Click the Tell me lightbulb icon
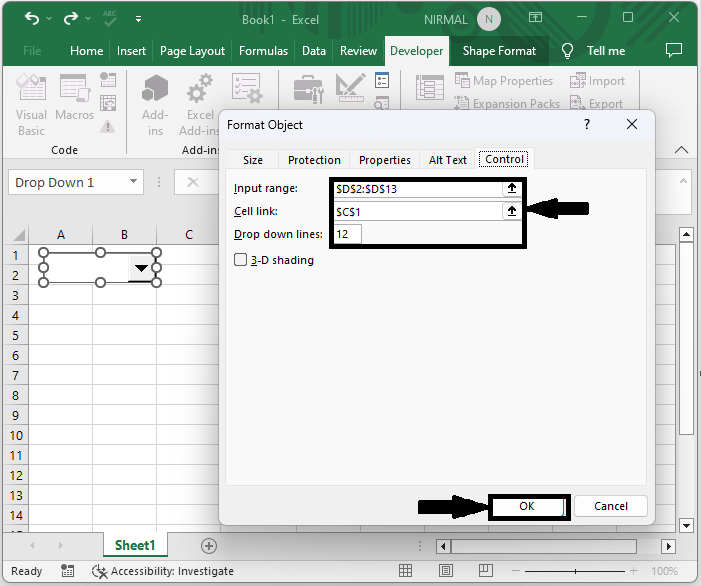 click(x=567, y=51)
